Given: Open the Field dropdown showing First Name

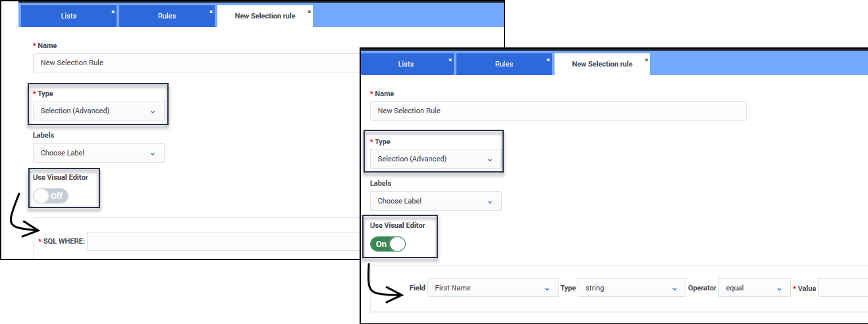Looking at the screenshot, I should (493, 288).
